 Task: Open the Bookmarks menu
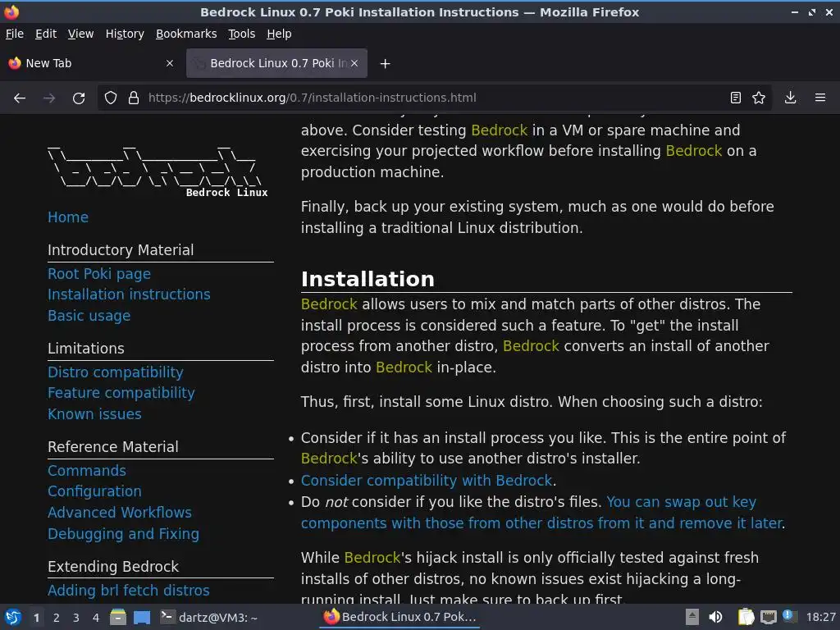186,34
